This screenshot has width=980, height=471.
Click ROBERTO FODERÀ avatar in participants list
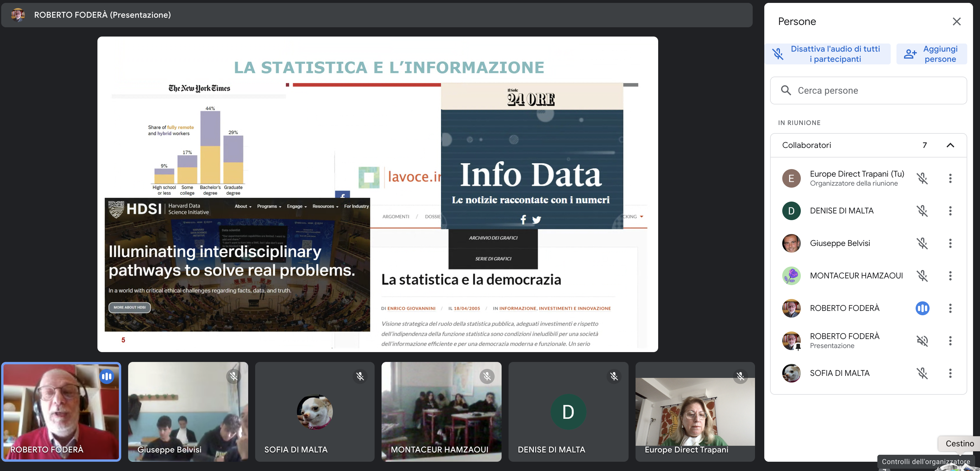point(791,308)
